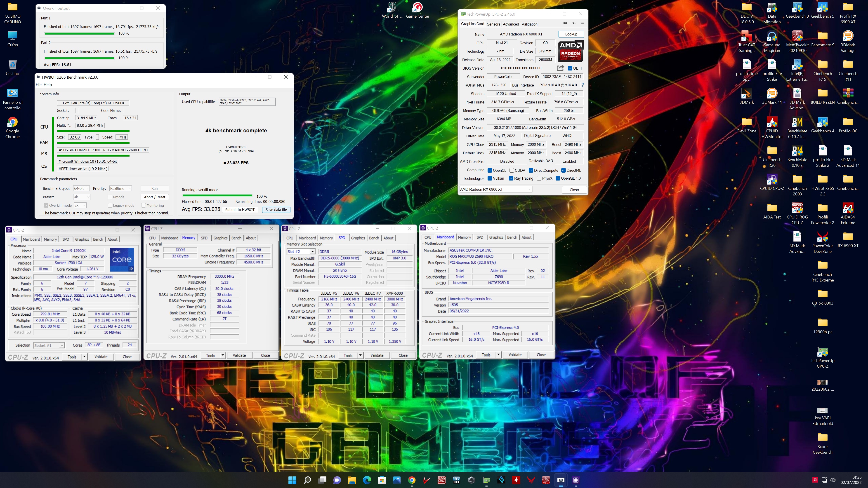
Task: Click the Part 2 progress bar in Overkill output
Action: click(79, 58)
